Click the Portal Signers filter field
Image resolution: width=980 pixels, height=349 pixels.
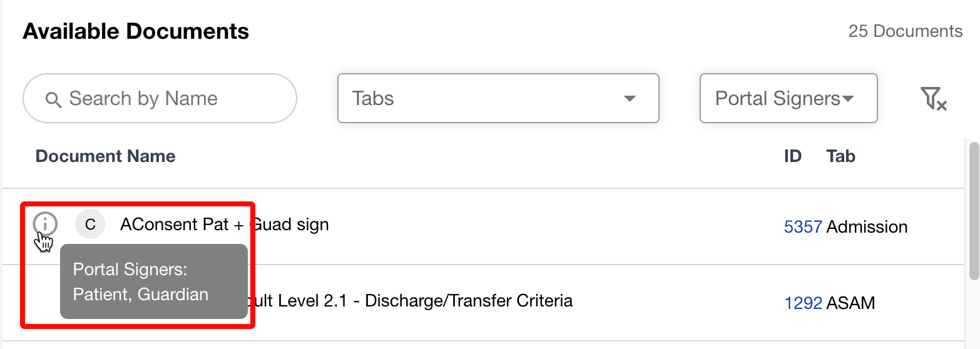pyautogui.click(x=778, y=99)
